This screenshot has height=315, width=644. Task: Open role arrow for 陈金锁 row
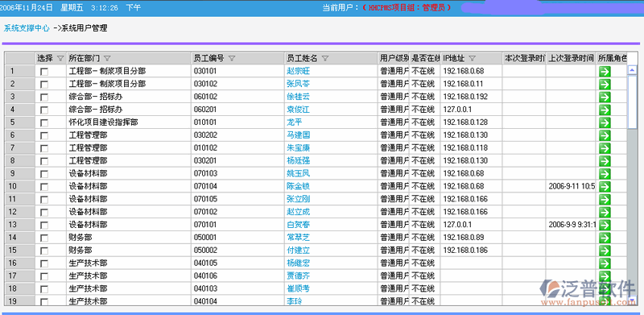click(605, 186)
